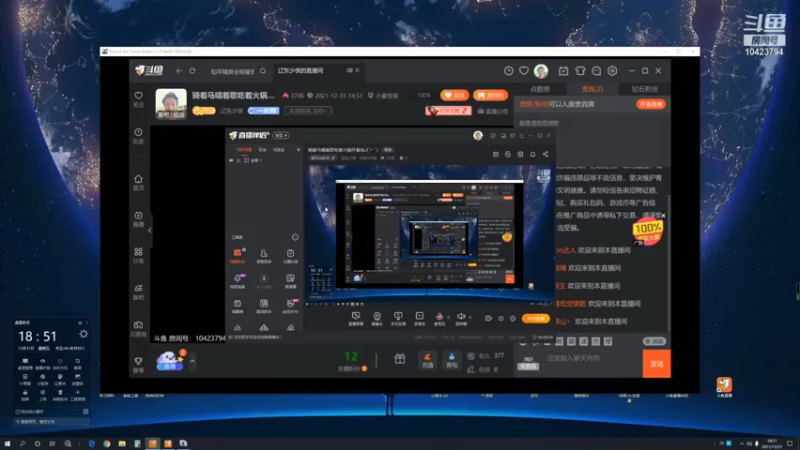Click the settings gear in 直播伴侣 bottom toolbar

tap(513, 318)
